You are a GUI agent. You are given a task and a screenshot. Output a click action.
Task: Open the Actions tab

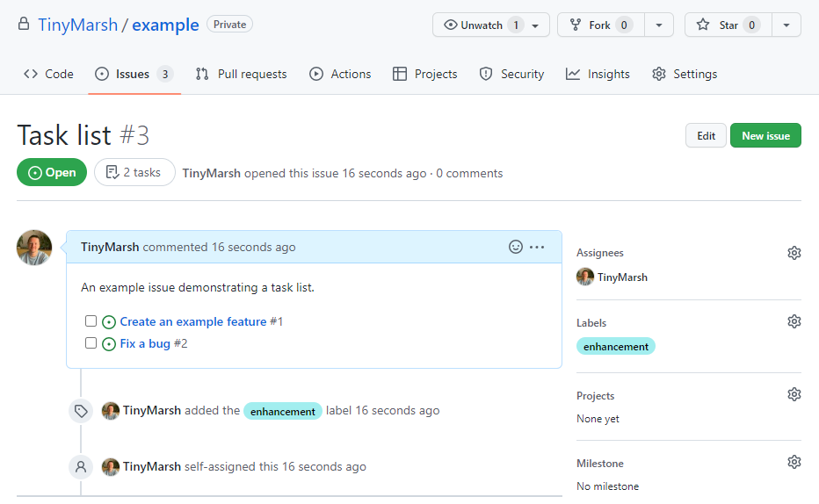(x=340, y=74)
